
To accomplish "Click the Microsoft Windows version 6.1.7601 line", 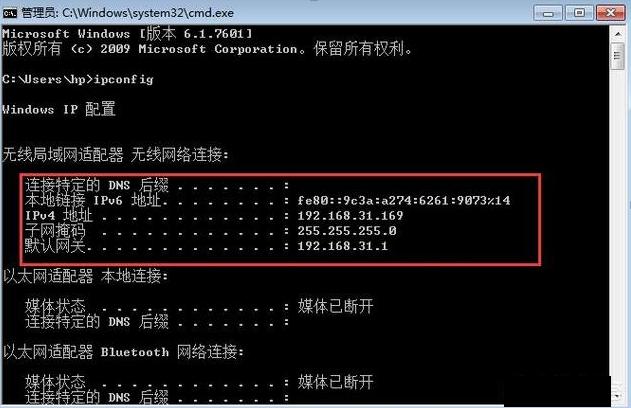I will [x=127, y=33].
